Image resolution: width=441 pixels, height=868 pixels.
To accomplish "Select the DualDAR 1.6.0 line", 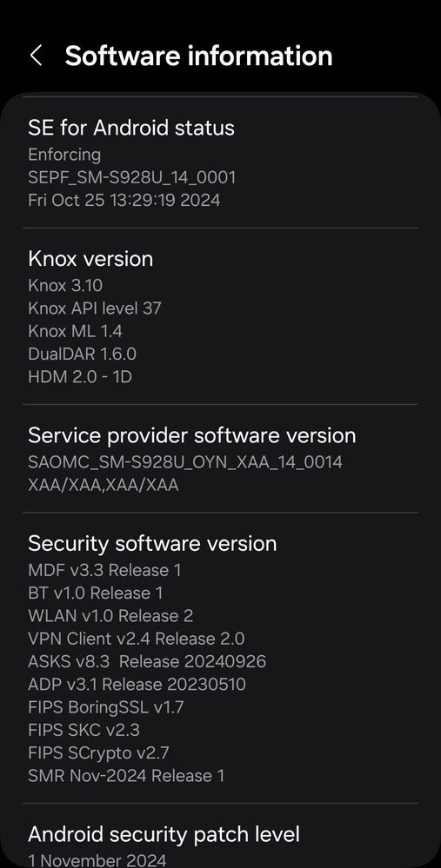I will [x=82, y=353].
